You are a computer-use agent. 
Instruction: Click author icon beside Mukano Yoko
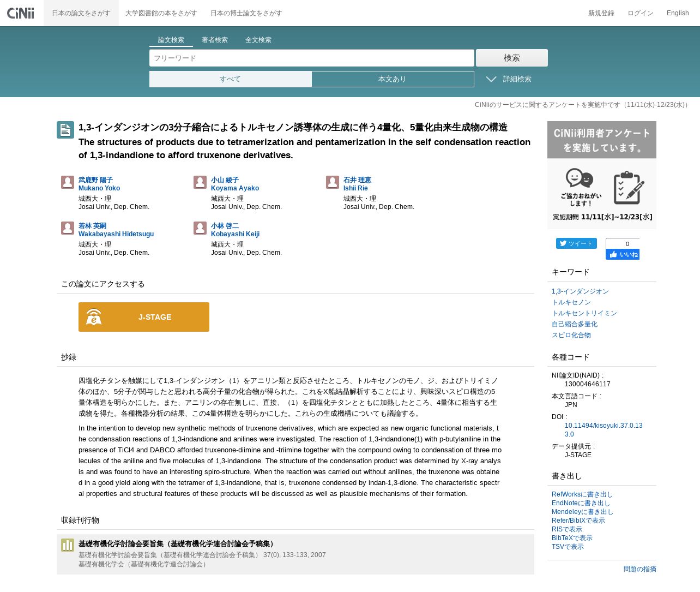coord(68,182)
